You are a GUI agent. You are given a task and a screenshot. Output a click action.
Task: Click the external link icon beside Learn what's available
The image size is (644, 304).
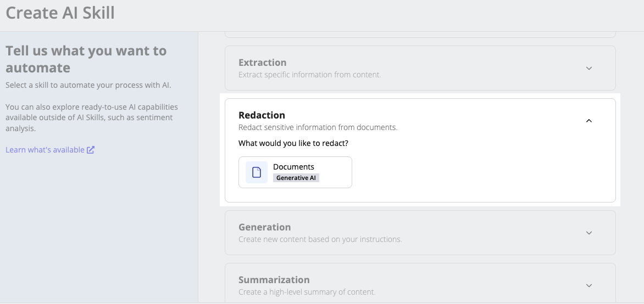90,150
